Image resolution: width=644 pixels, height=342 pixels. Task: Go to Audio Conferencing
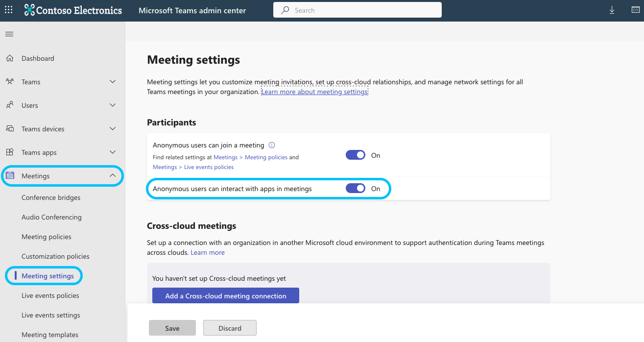coord(51,217)
